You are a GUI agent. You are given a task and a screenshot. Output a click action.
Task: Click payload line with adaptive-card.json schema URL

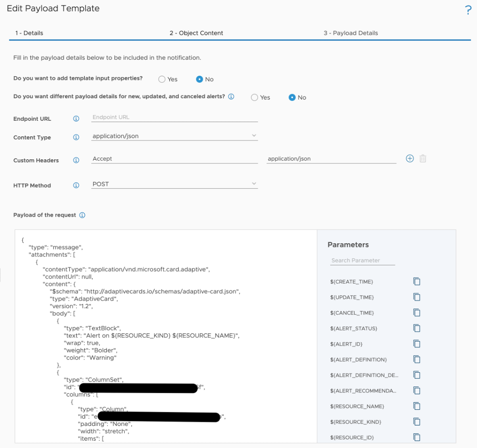tap(145, 291)
